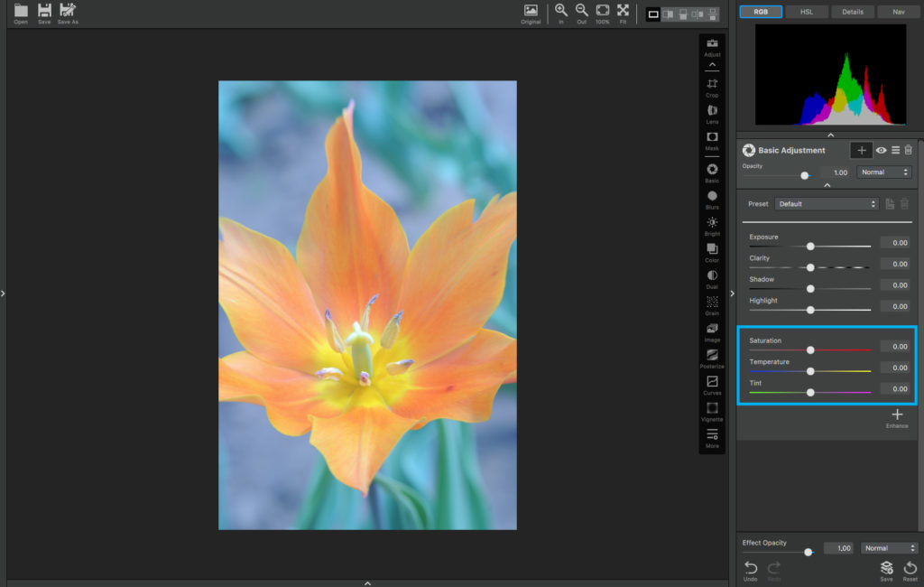Click the layer Opacity value field

(x=836, y=172)
